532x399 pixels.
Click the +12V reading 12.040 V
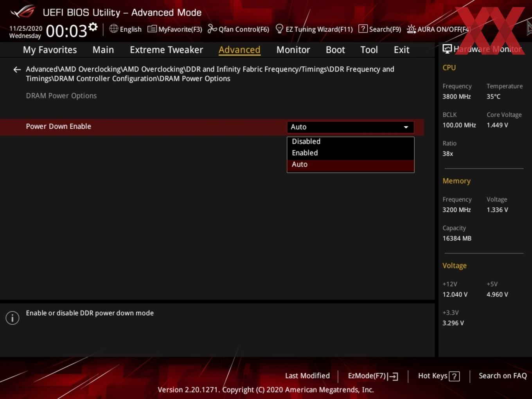point(455,295)
